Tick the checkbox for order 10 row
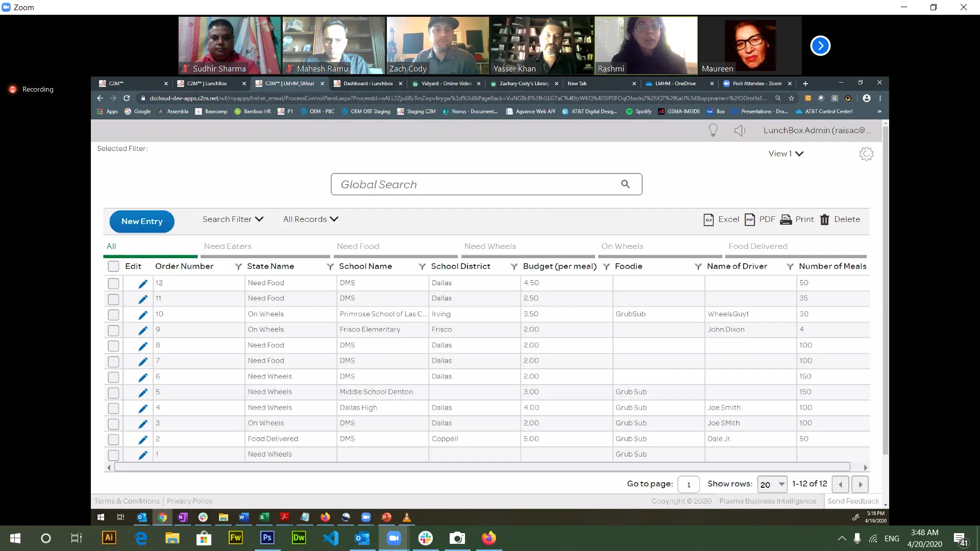 point(113,315)
